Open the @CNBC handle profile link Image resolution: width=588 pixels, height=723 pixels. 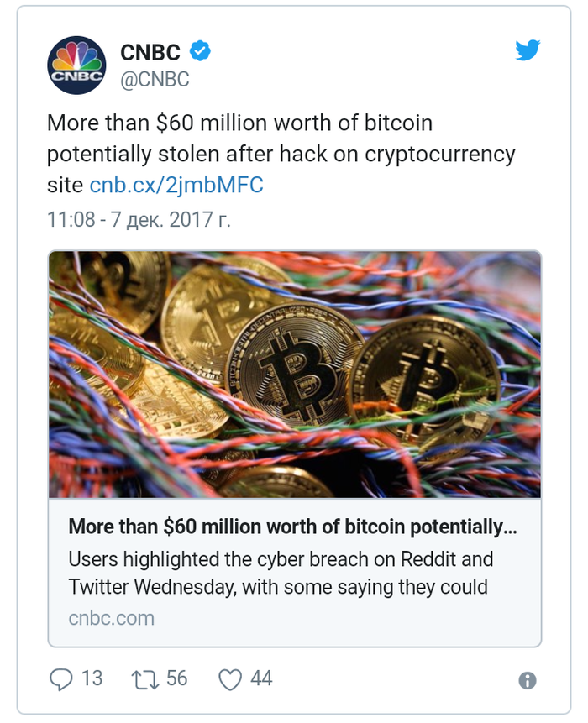click(x=155, y=80)
